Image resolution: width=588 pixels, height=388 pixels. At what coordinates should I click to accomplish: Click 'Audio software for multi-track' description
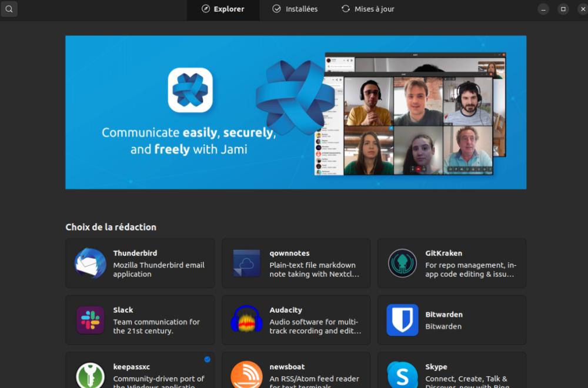[315, 326]
